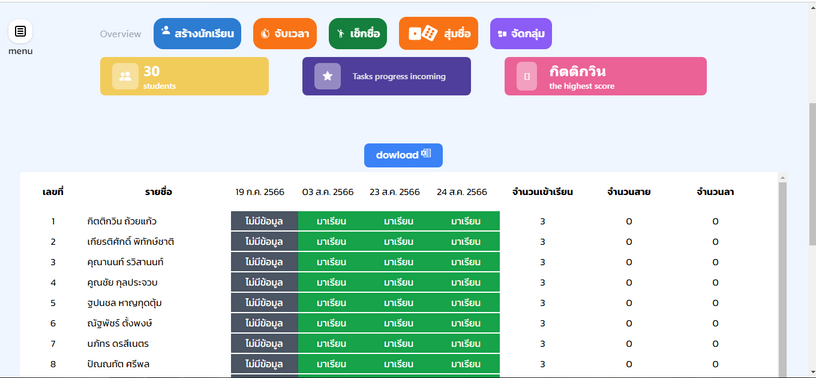Select student name กิตติกวิน ถ้วยแก้ว
The height and width of the screenshot is (378, 816).
tap(122, 221)
